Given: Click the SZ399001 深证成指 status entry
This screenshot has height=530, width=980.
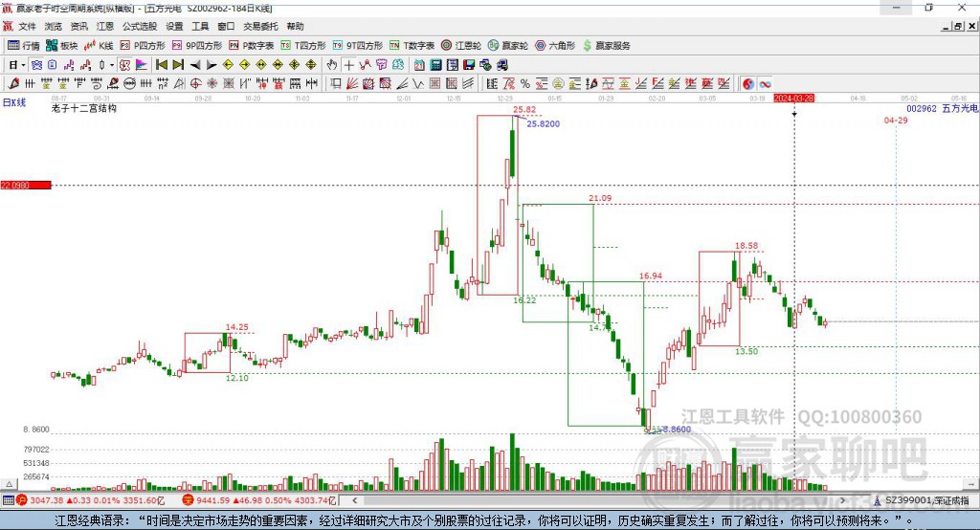Looking at the screenshot, I should (922, 500).
